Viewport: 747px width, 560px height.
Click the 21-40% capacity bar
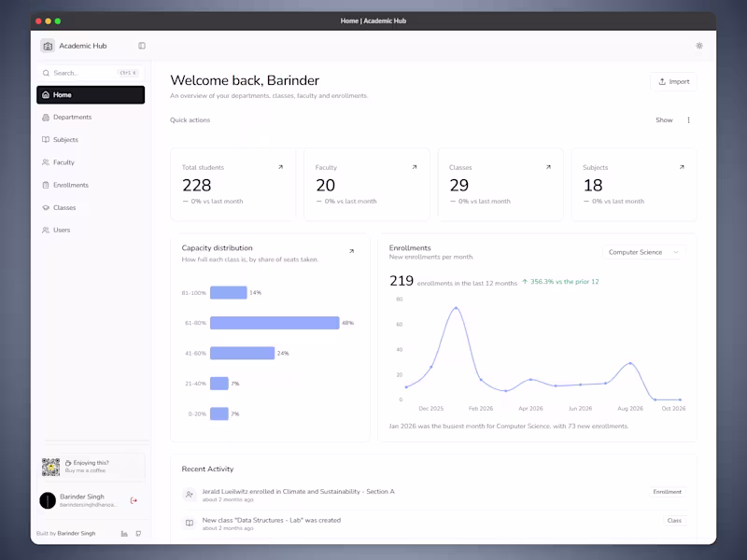[219, 384]
